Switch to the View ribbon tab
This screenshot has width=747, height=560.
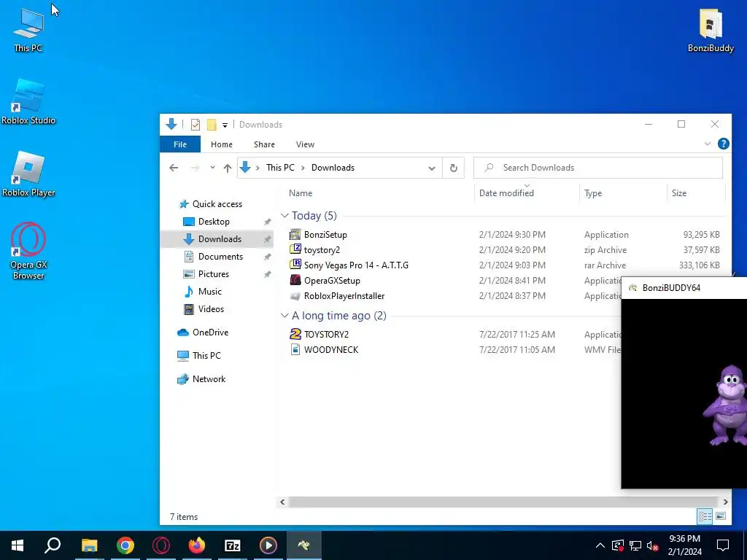coord(305,144)
